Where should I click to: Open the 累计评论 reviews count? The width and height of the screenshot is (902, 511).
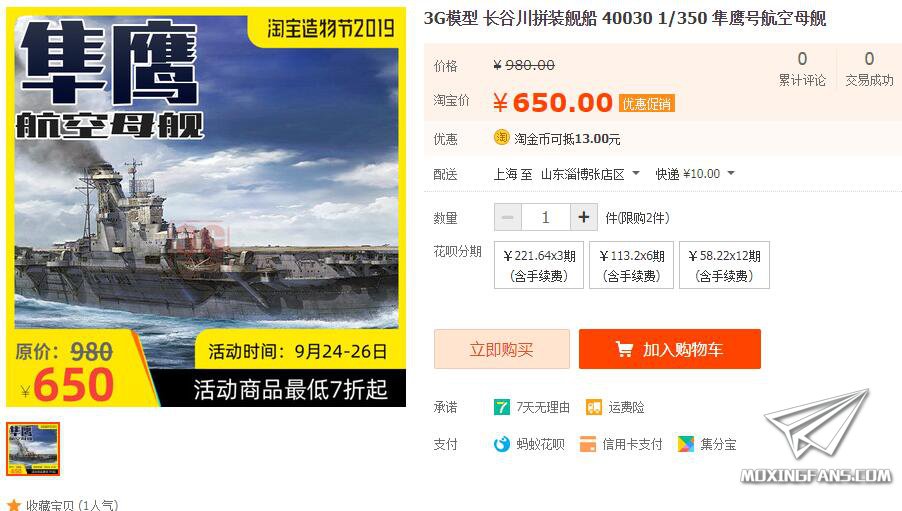click(802, 69)
